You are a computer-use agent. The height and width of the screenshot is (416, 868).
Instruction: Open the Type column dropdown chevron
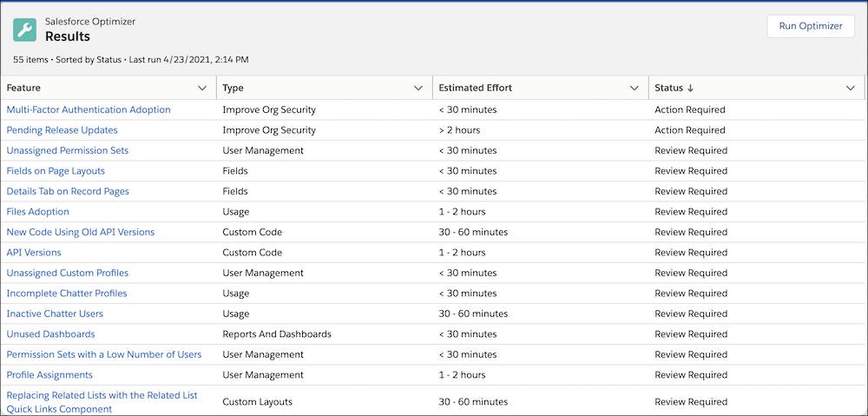(418, 88)
